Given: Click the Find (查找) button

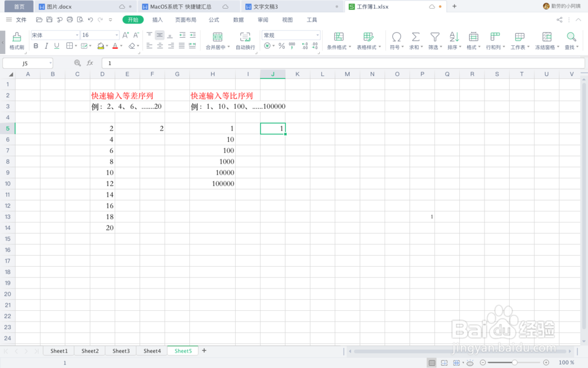Looking at the screenshot, I should click(x=572, y=41).
